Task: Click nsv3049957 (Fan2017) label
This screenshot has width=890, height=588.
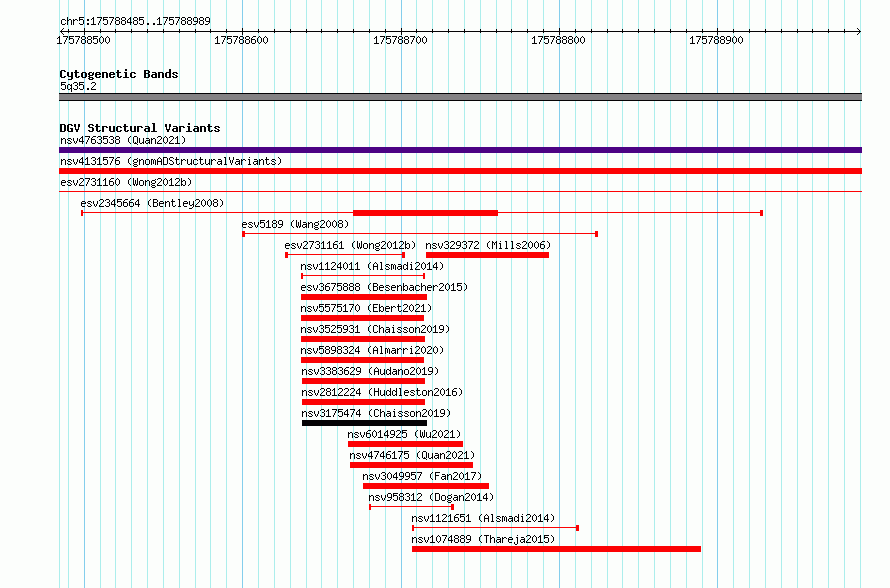Action: (x=422, y=476)
